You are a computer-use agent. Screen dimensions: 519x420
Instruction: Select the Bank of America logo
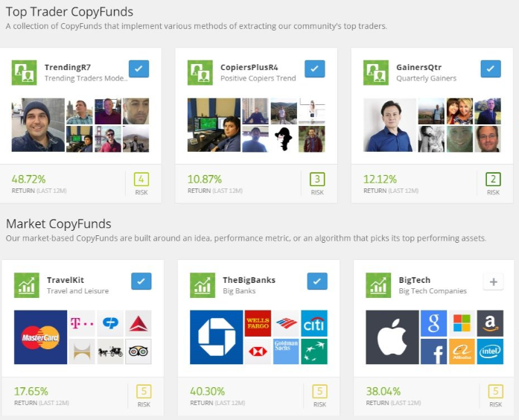point(286,323)
